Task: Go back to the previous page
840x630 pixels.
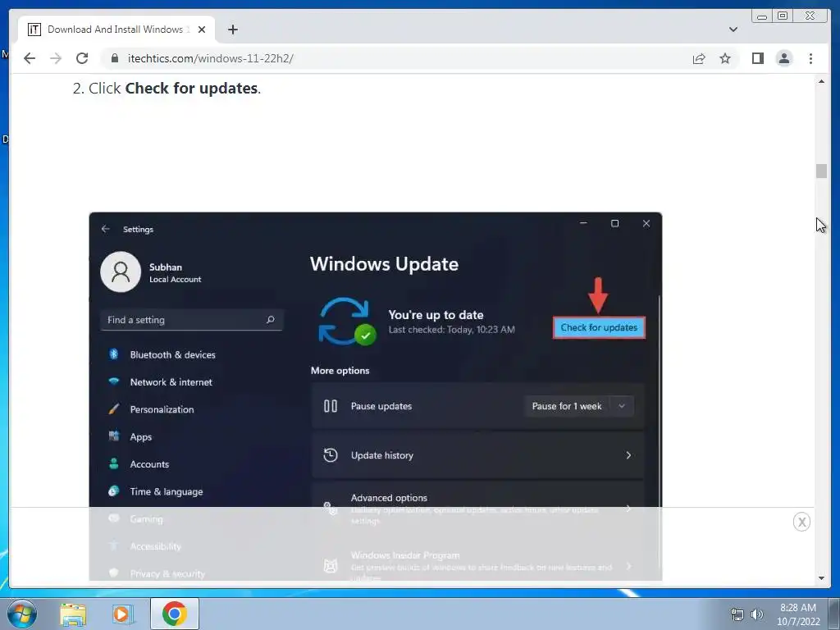Action: pos(30,58)
